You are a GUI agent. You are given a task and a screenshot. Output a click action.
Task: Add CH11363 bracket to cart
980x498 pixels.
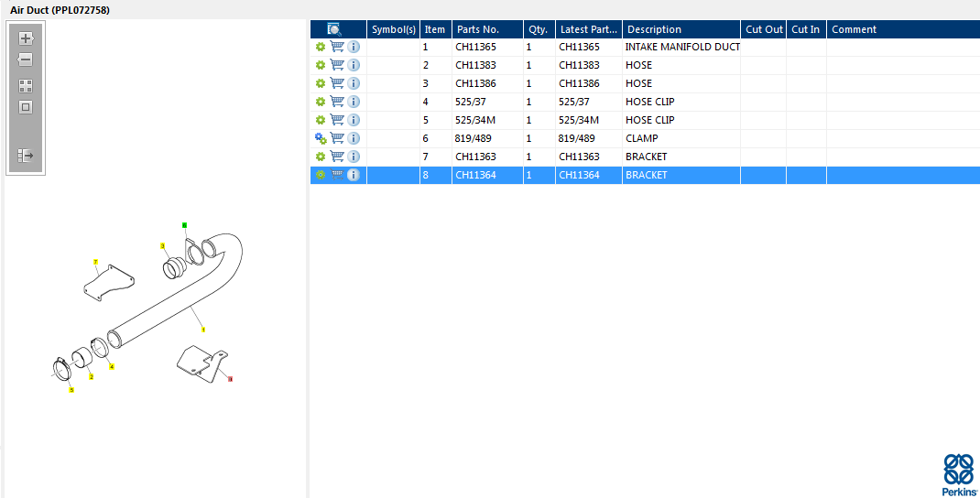click(x=337, y=157)
